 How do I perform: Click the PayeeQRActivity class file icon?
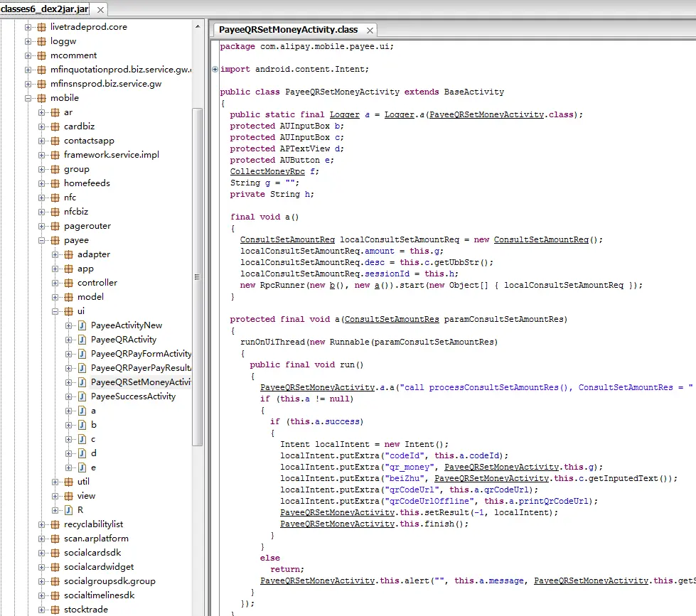(82, 340)
